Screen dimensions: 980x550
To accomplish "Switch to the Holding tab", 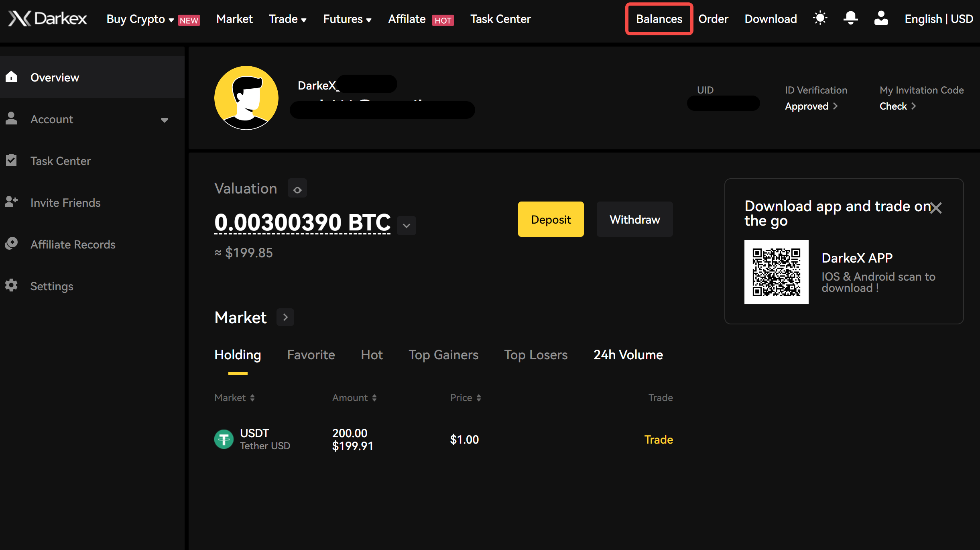I will pyautogui.click(x=238, y=355).
